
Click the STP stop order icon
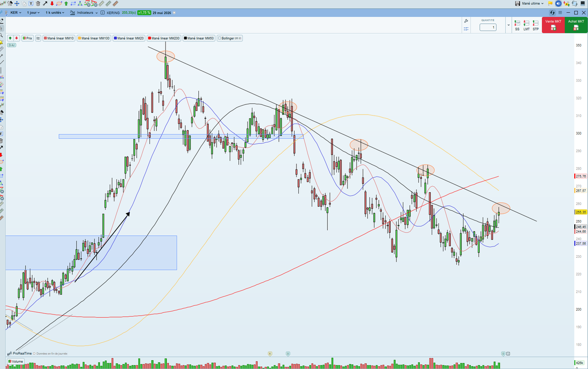coord(536,25)
